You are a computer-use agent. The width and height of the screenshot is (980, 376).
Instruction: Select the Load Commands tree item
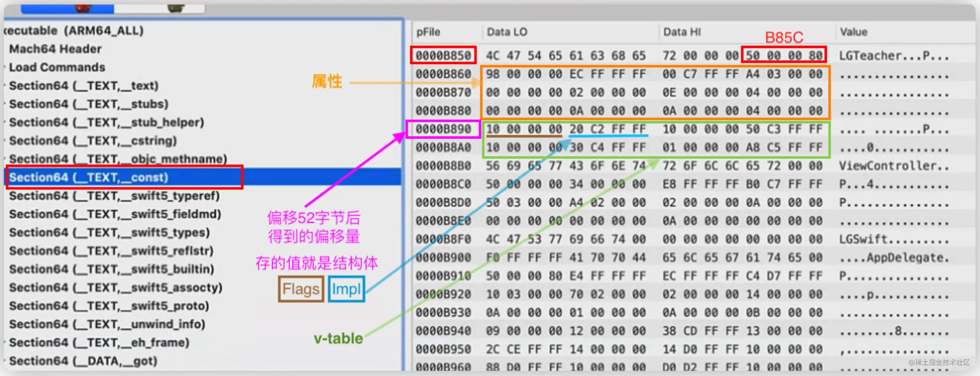(x=57, y=67)
